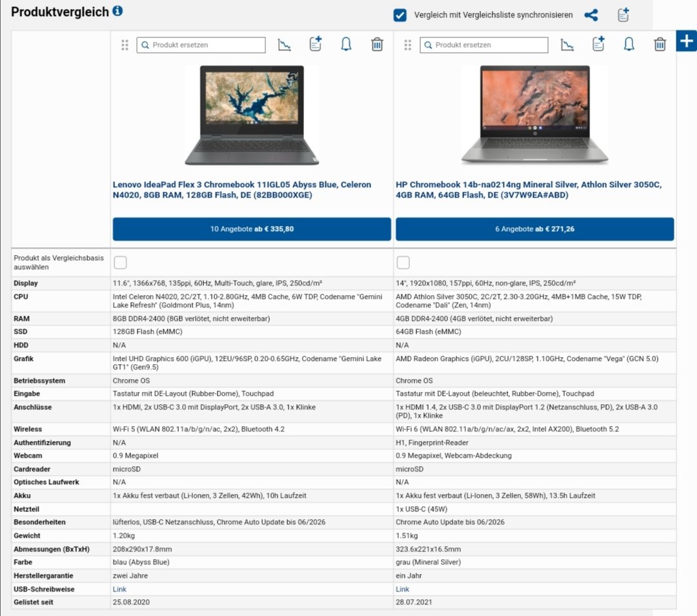Click '28.07.2021' listing date
Screen dimensions: 697x616
414,602
